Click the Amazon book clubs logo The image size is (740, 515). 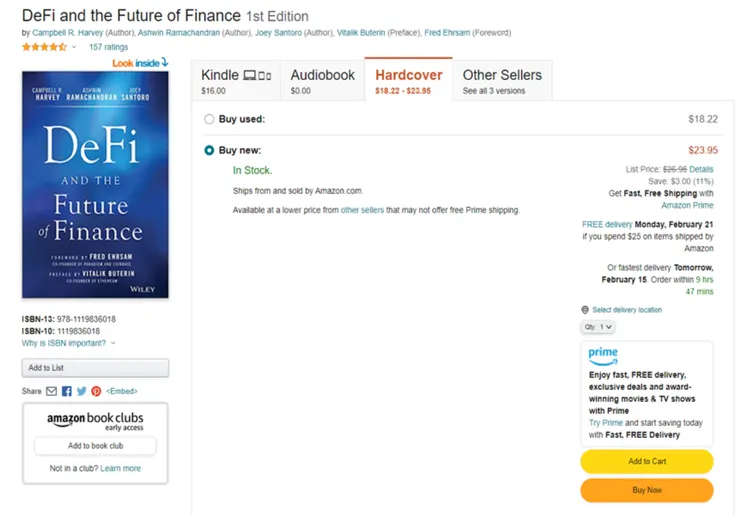pyautogui.click(x=95, y=421)
